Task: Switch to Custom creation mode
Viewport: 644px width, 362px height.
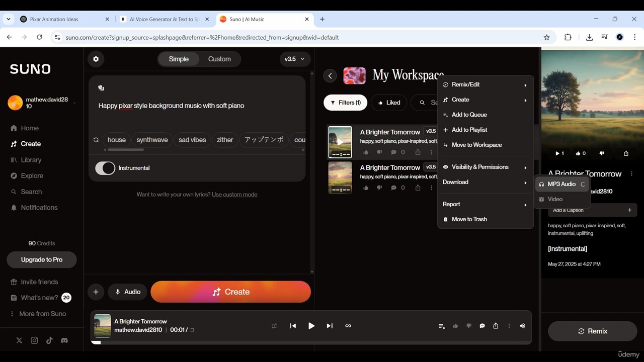Action: (219, 59)
